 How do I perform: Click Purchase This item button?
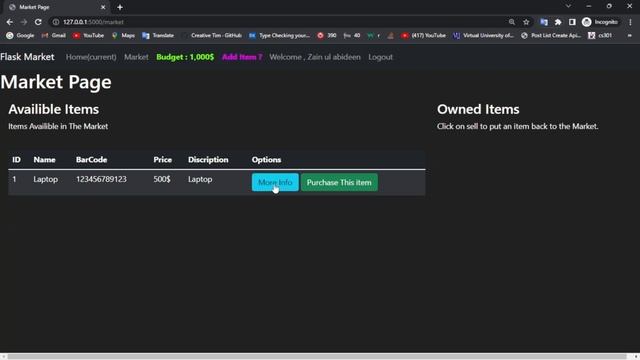click(x=339, y=182)
